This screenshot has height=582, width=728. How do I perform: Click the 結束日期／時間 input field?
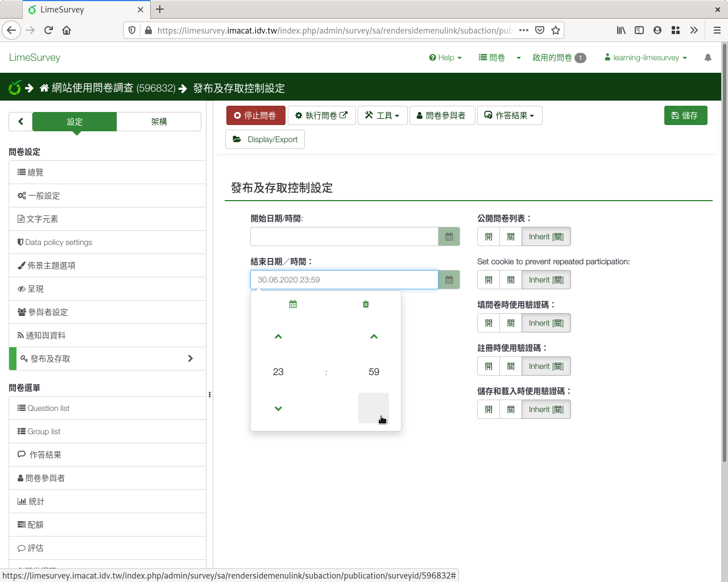point(344,280)
